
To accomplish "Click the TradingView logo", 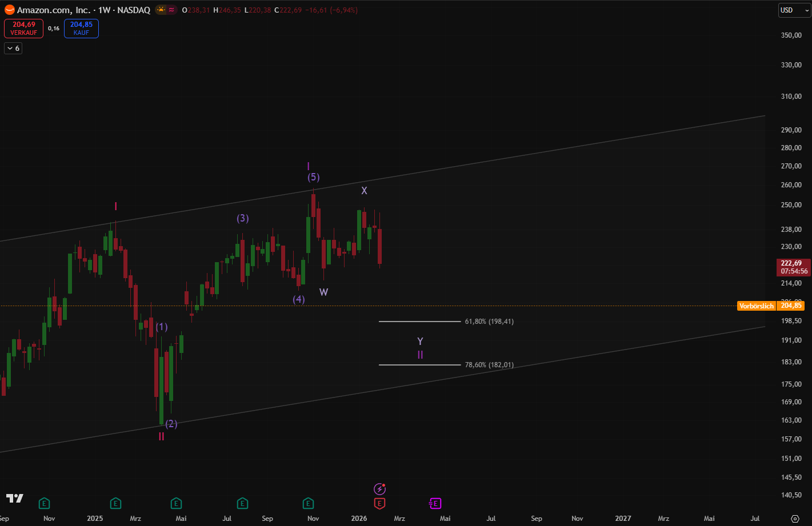I will [x=15, y=498].
